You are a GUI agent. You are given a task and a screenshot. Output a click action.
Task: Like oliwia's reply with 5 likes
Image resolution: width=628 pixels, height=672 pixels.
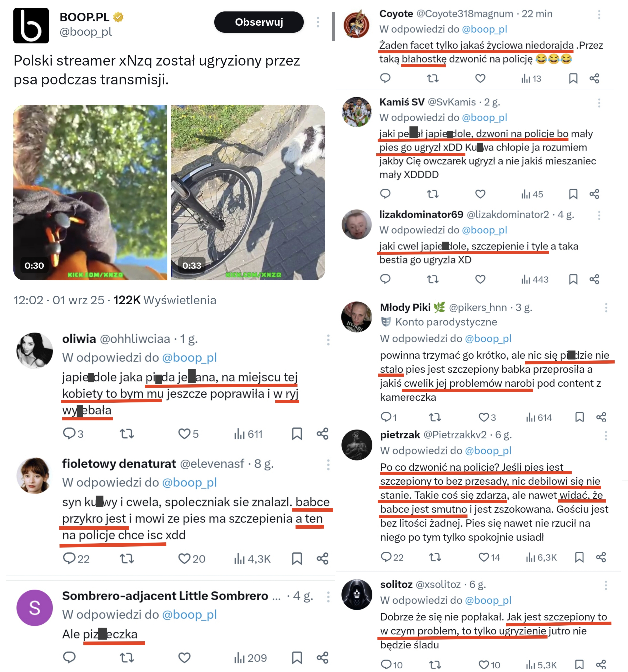184,434
